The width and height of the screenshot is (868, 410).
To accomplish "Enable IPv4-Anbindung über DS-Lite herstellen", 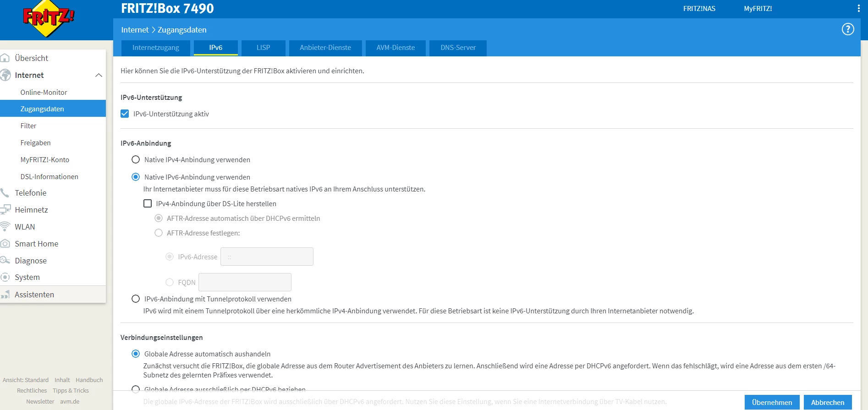I will pyautogui.click(x=148, y=203).
